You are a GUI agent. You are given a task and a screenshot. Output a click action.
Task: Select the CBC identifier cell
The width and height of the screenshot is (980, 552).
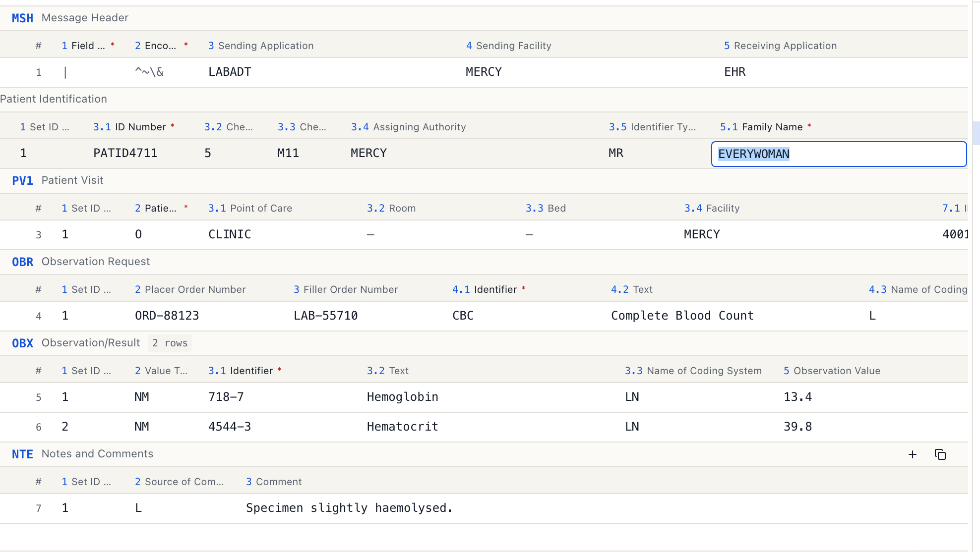point(463,316)
